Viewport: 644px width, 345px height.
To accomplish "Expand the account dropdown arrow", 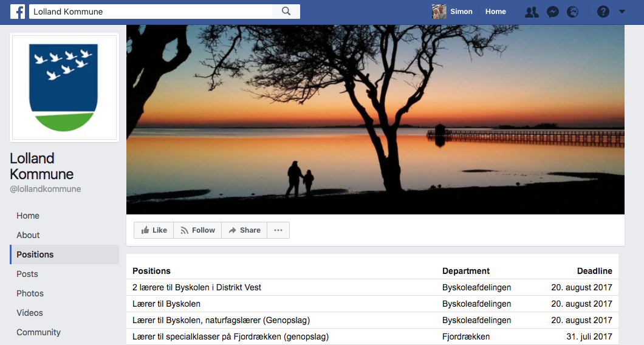I will click(x=622, y=12).
